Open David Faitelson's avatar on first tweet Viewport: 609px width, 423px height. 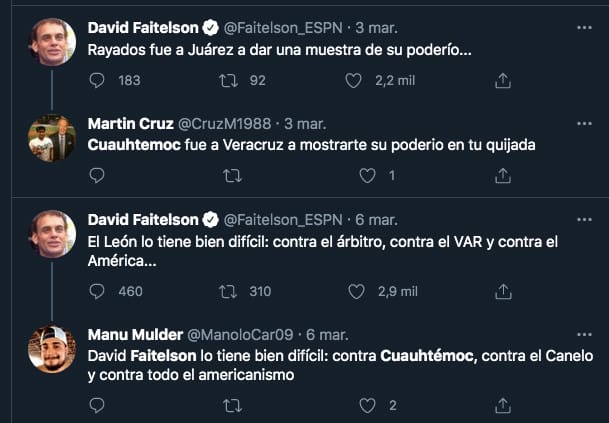click(x=51, y=42)
